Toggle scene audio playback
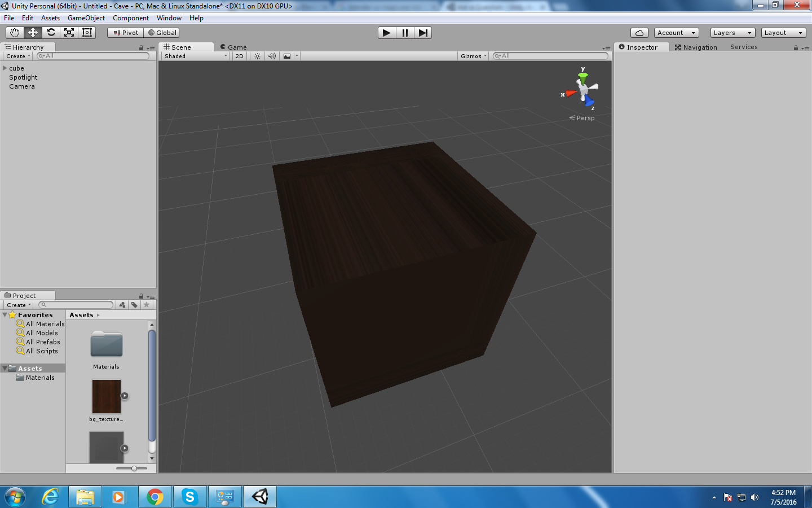The height and width of the screenshot is (508, 812). (x=272, y=56)
